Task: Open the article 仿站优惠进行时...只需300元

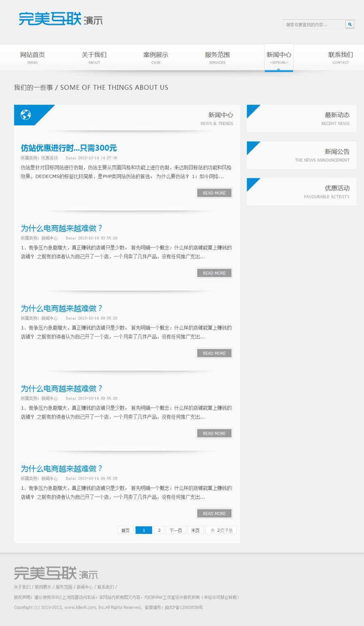Action: click(69, 148)
